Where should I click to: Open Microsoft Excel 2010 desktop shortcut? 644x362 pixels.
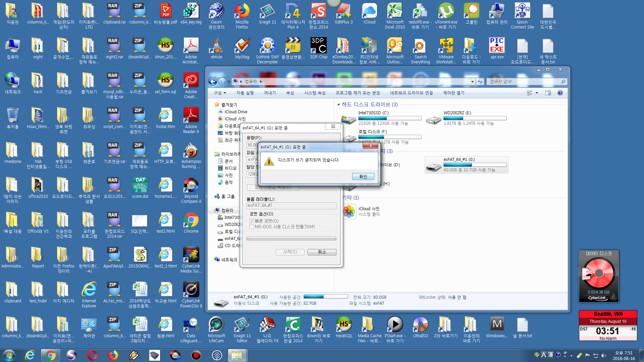tap(395, 16)
